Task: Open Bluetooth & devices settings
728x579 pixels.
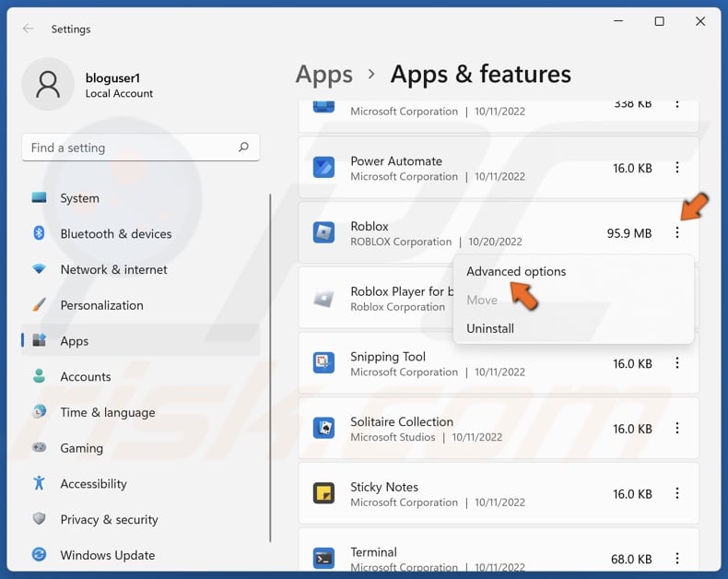Action: pos(140,234)
